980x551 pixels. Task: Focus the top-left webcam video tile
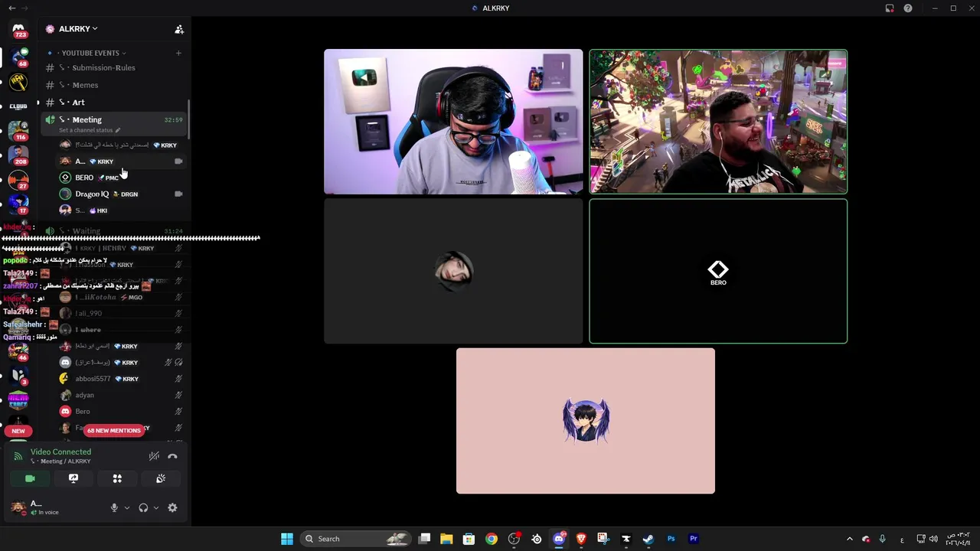point(453,122)
